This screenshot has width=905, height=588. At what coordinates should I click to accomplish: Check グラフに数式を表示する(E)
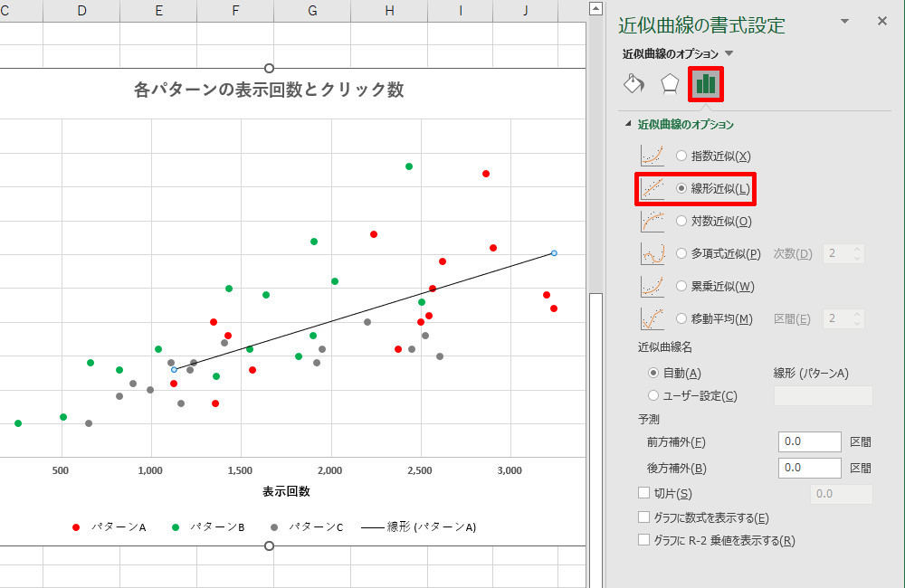tap(644, 517)
